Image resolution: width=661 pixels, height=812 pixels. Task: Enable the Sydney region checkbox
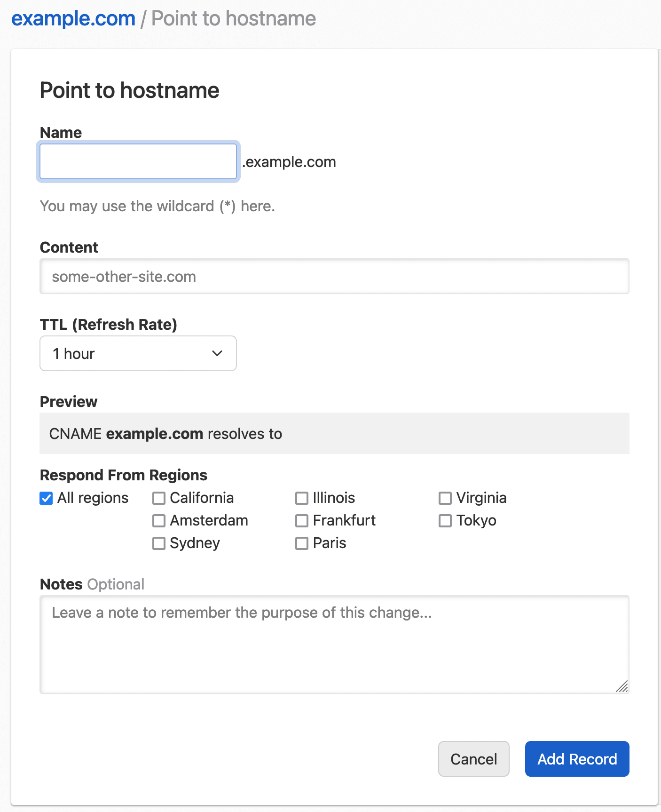(159, 543)
